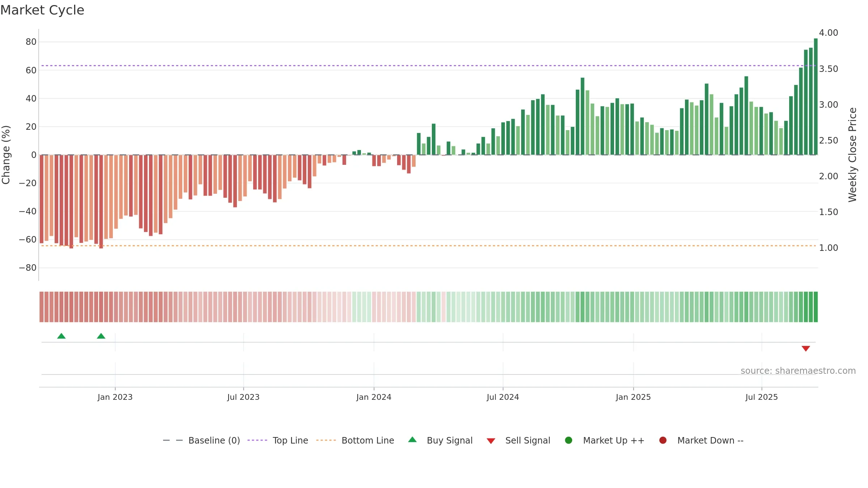Click the purple Top Line legend sample
The width and height of the screenshot is (868, 488).
tap(257, 440)
